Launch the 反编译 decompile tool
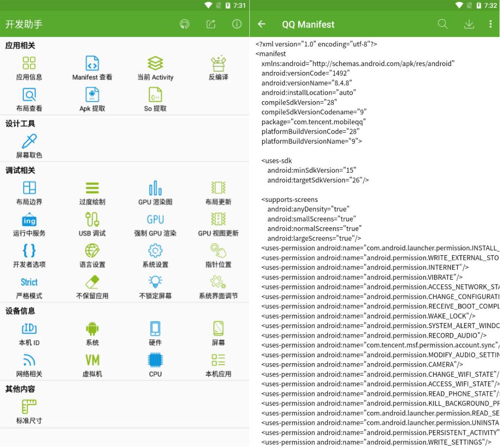 (x=218, y=67)
